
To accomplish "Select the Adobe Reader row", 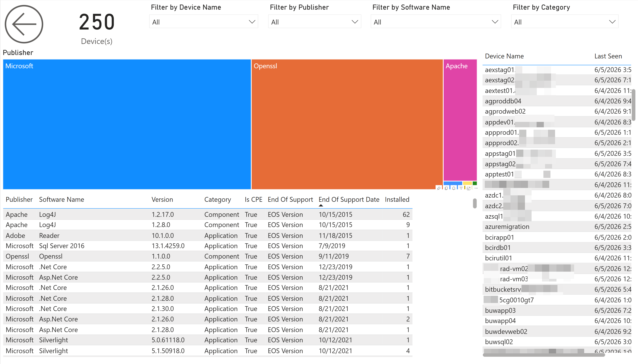I will 207,236.
